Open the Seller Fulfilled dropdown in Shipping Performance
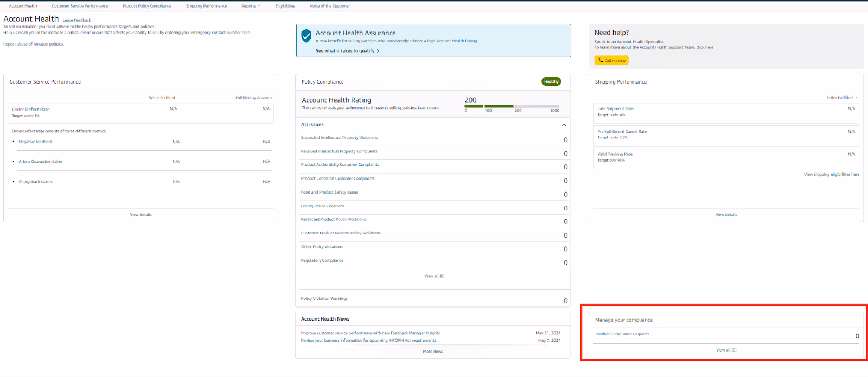Viewport: 868px width, 377px height. [842, 98]
